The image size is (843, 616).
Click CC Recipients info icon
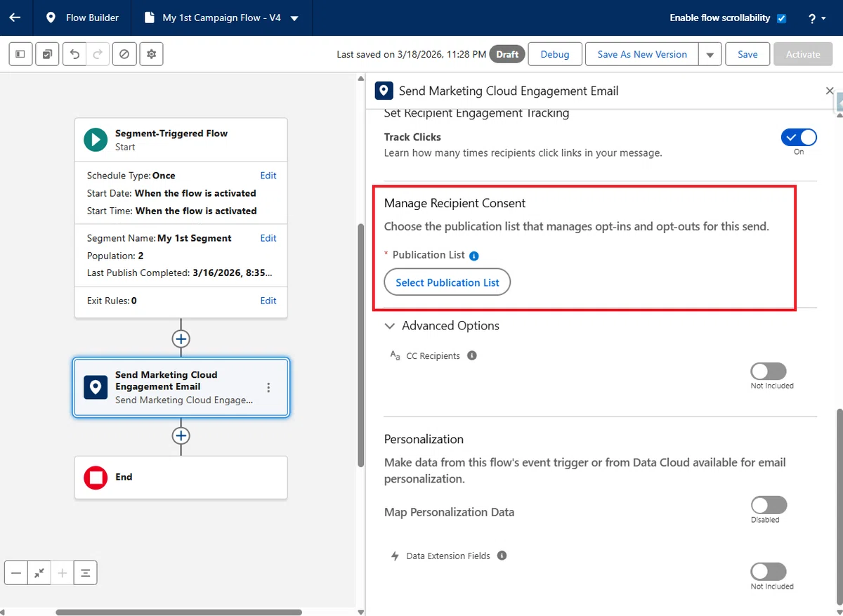[472, 355]
